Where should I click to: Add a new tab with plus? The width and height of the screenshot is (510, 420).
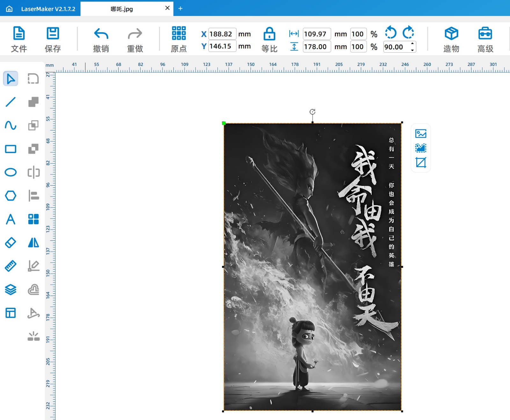coord(180,9)
